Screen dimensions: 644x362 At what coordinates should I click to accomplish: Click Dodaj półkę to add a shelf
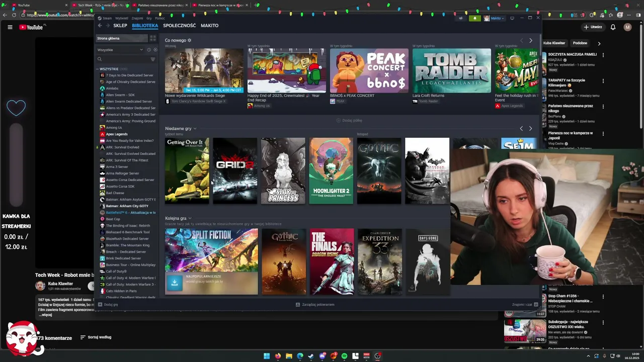(x=349, y=121)
